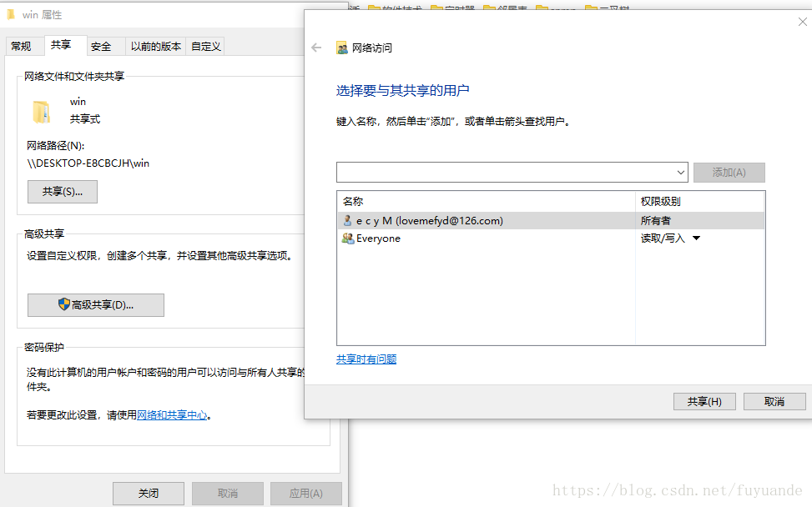This screenshot has height=507, width=812.
Task: Click the 添加(A) button
Action: tap(729, 173)
